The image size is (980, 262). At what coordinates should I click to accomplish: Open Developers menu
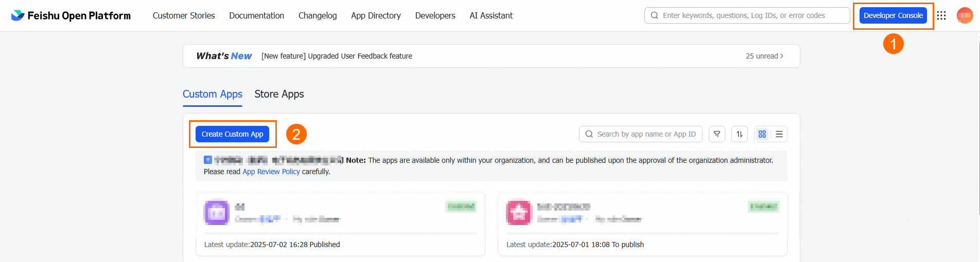click(x=435, y=15)
